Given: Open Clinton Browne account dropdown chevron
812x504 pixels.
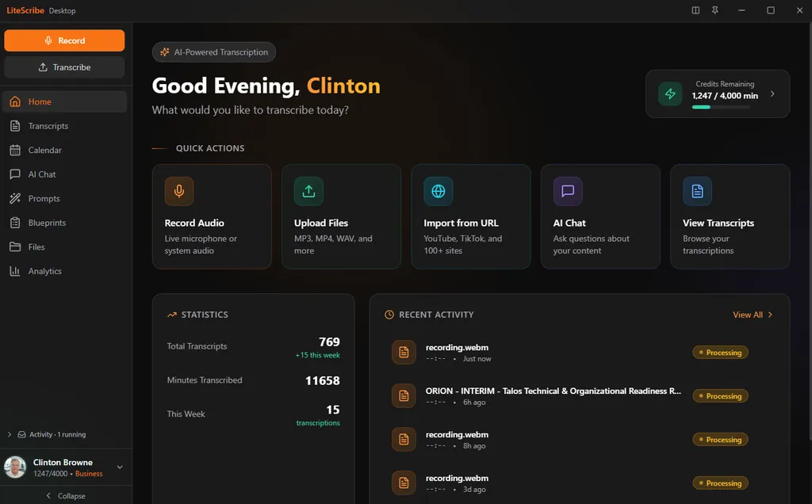Looking at the screenshot, I should [x=120, y=467].
